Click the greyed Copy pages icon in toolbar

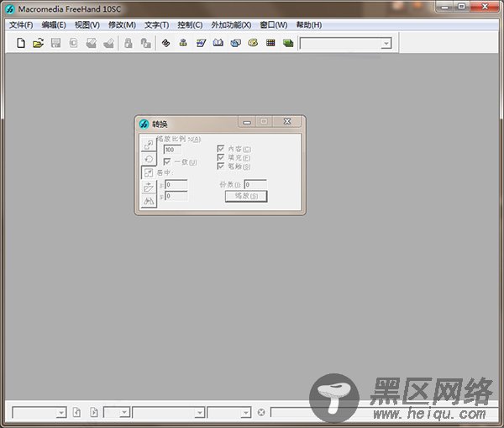point(74,43)
